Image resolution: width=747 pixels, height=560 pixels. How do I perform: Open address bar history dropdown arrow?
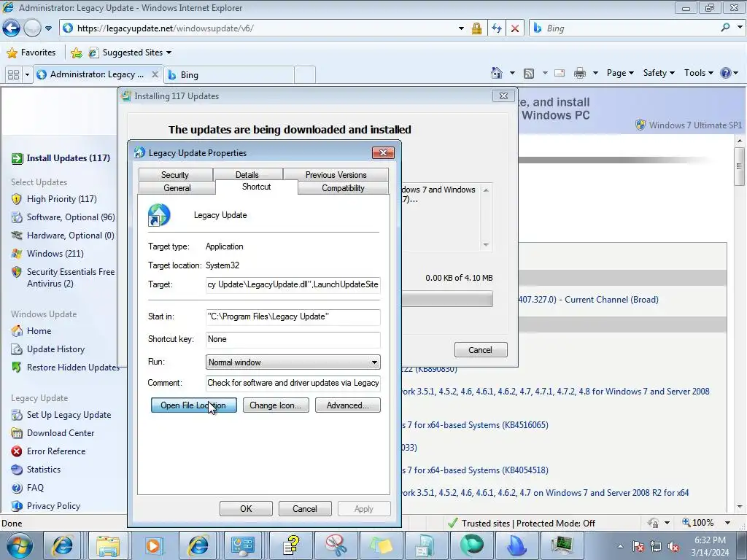coord(461,28)
